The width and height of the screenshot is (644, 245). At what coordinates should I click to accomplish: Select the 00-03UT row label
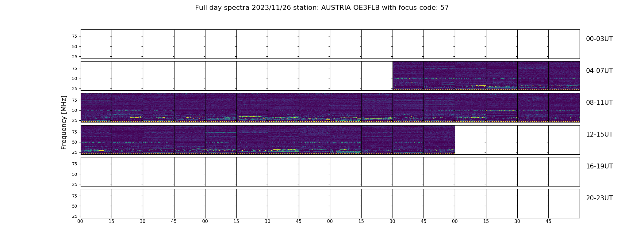pyautogui.click(x=599, y=39)
